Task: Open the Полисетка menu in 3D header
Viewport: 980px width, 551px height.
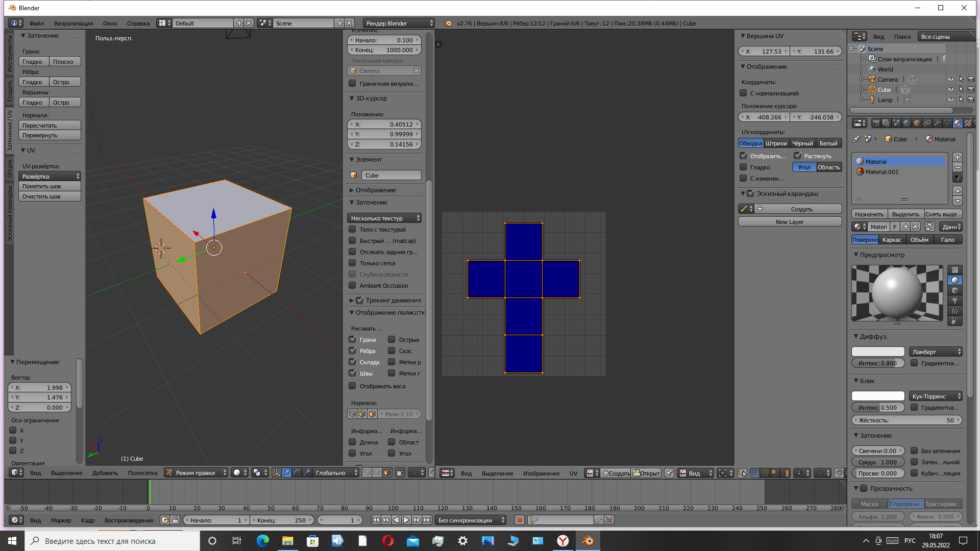Action: click(x=142, y=473)
